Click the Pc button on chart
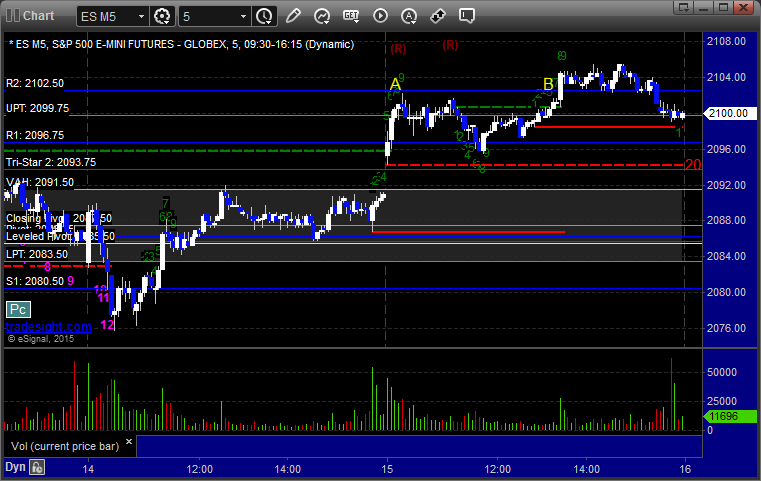761x481 pixels. click(x=18, y=309)
